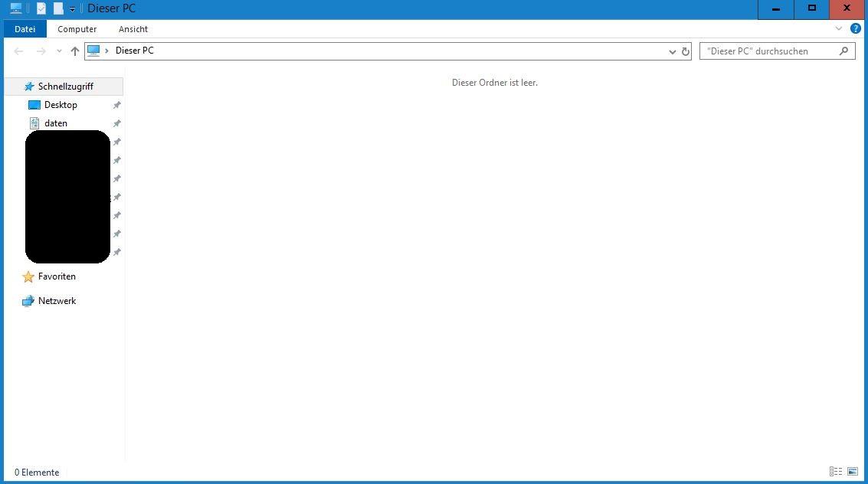Select Schnellzugriff in navigation pane

64,87
